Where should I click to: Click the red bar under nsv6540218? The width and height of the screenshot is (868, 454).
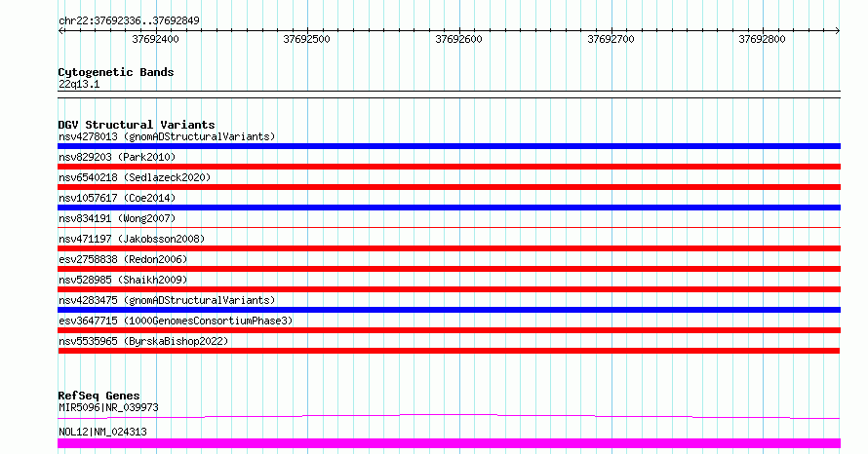click(449, 187)
